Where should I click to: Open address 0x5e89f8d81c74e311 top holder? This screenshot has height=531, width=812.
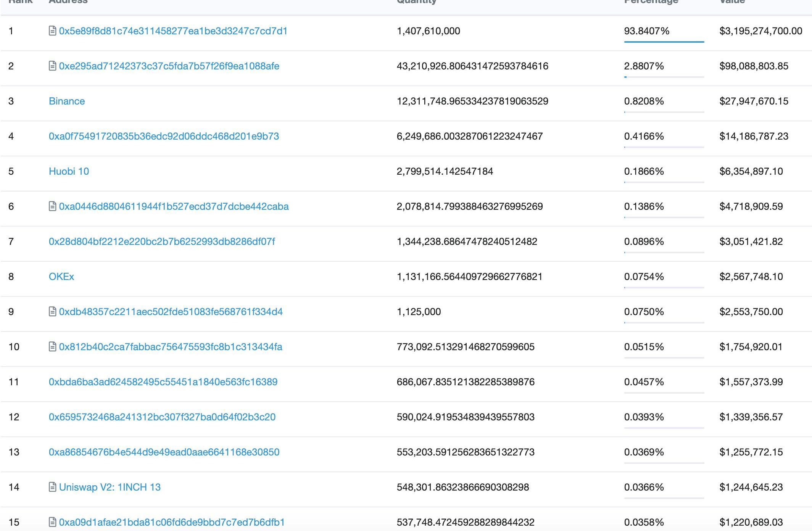click(173, 31)
